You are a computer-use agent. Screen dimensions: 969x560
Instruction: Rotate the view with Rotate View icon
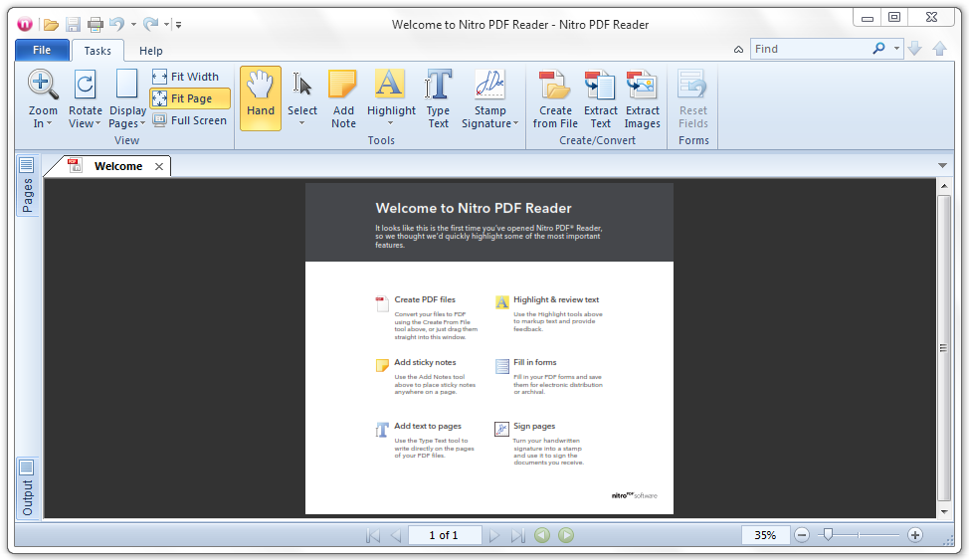86,86
